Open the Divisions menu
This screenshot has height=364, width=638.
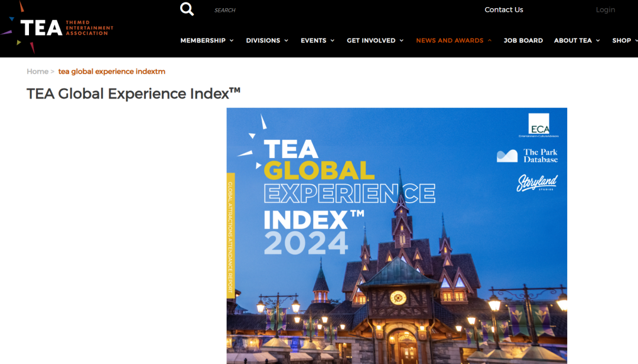click(x=263, y=41)
